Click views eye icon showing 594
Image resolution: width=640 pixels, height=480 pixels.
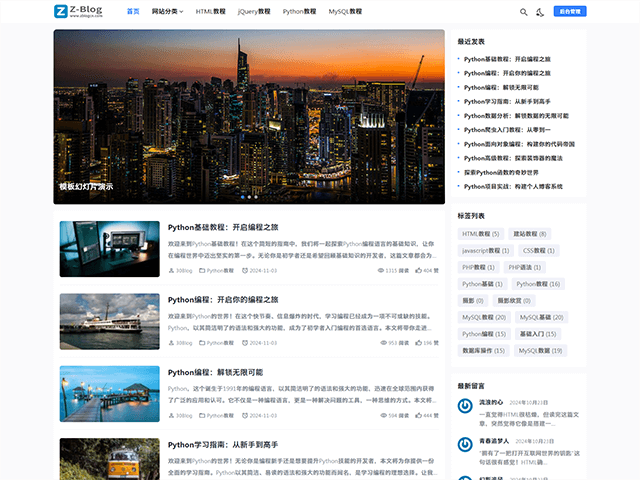click(383, 416)
